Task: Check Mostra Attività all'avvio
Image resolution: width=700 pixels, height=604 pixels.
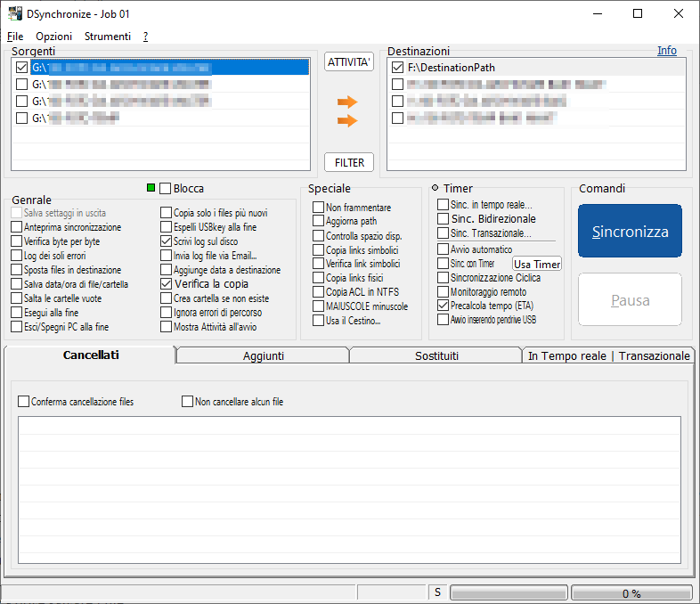Action: [x=166, y=327]
